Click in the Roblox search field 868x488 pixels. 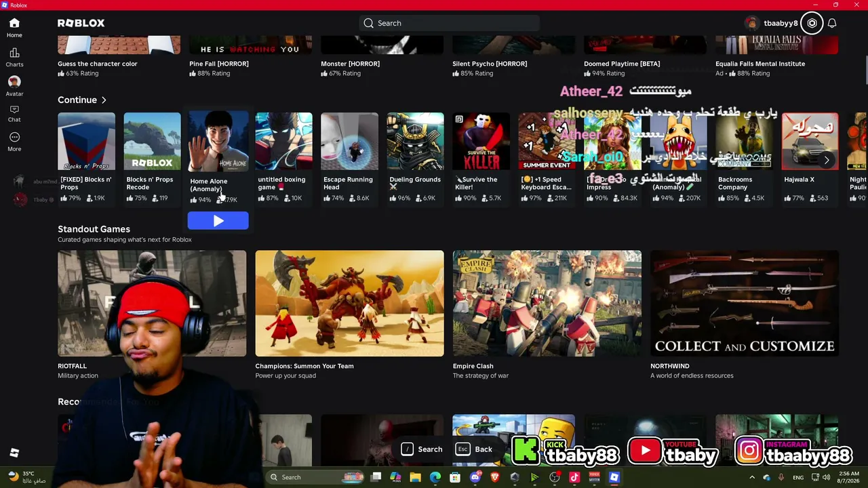click(x=449, y=23)
